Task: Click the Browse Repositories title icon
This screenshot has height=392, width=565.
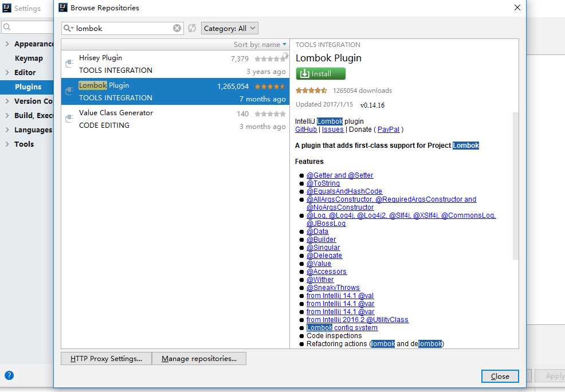Action: point(62,7)
